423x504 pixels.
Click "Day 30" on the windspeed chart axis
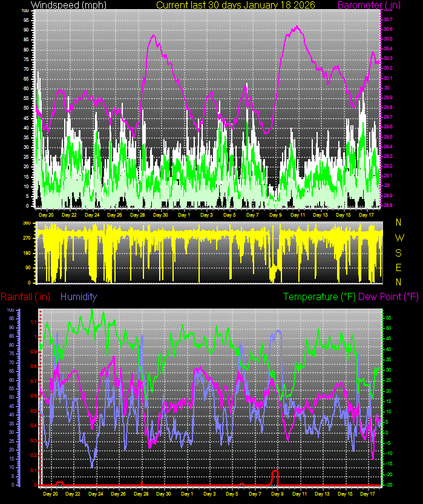point(162,215)
